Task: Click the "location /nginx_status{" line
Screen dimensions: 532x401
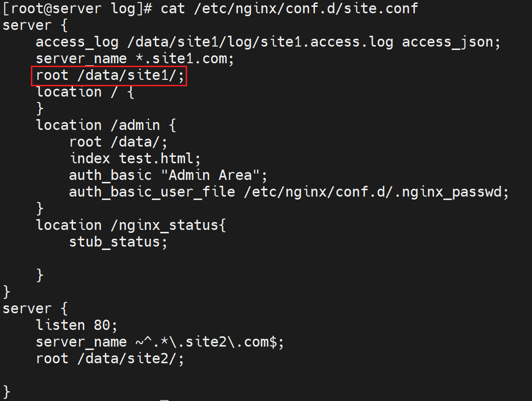Action: (131, 226)
